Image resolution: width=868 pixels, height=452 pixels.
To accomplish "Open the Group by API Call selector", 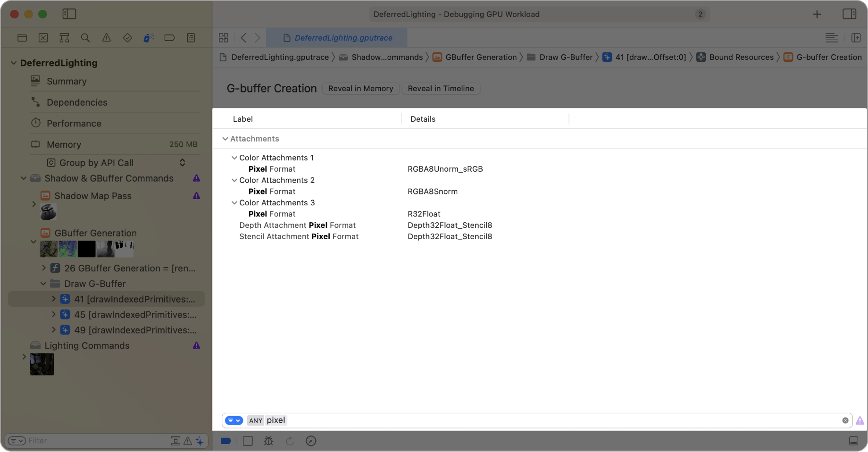I will 182,162.
